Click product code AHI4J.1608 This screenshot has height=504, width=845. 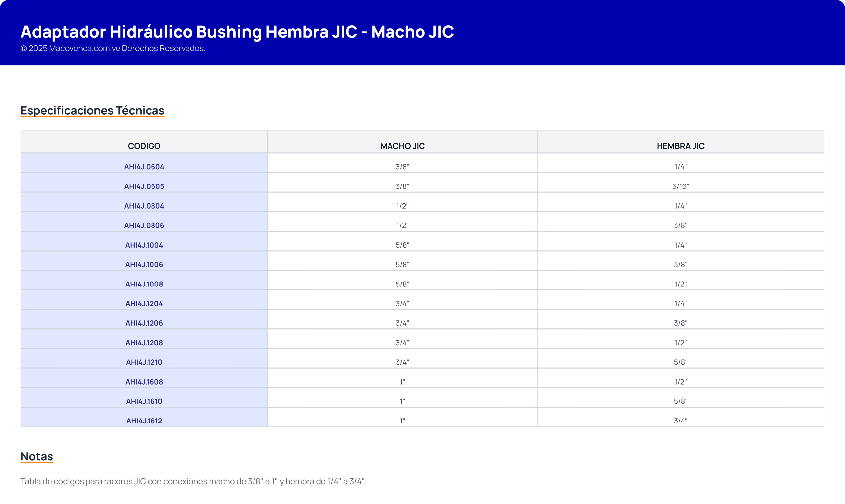click(x=144, y=382)
